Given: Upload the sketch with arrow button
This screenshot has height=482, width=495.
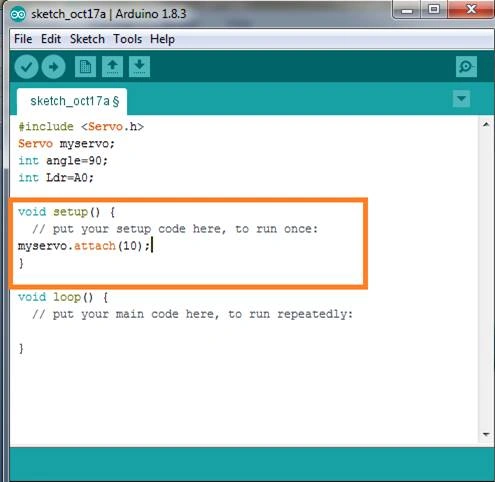Looking at the screenshot, I should (53, 67).
